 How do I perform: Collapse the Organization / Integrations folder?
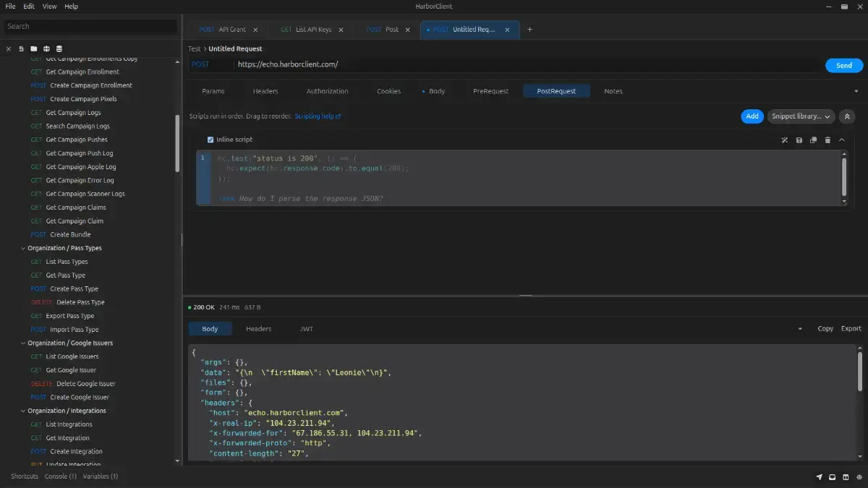22,411
